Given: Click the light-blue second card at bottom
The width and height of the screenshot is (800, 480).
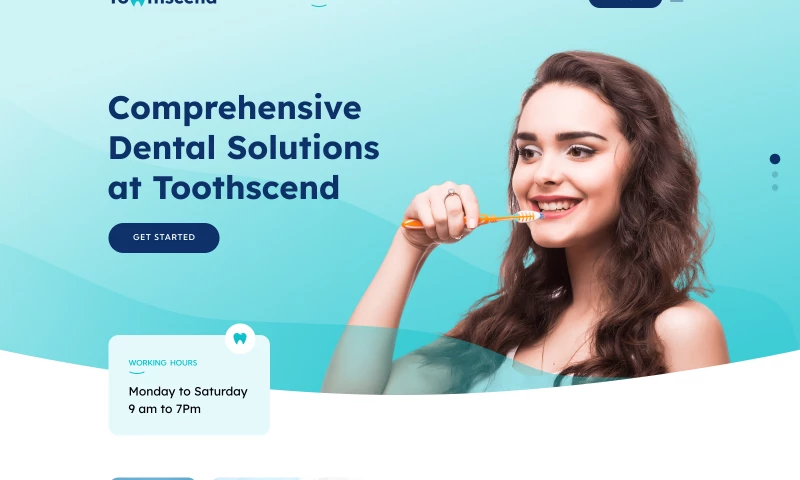Looking at the screenshot, I should click(x=257, y=478).
